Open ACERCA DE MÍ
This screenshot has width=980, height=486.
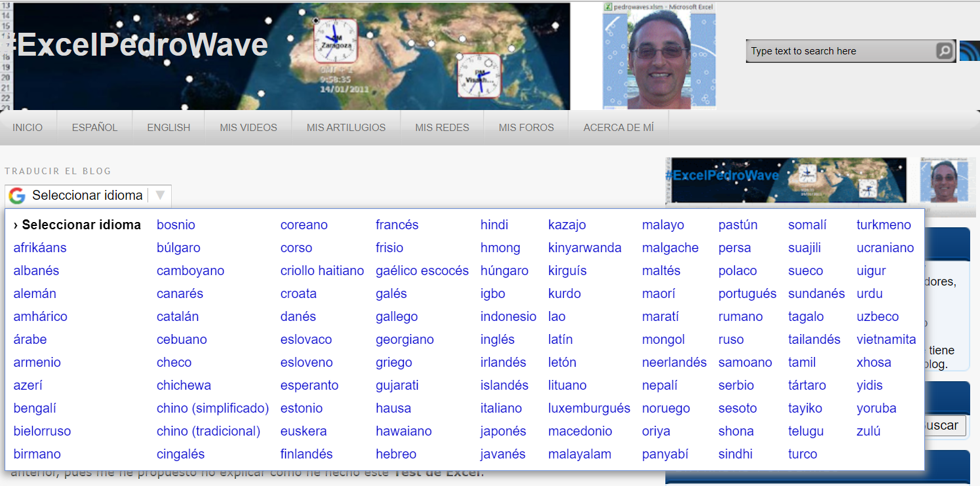(x=617, y=127)
